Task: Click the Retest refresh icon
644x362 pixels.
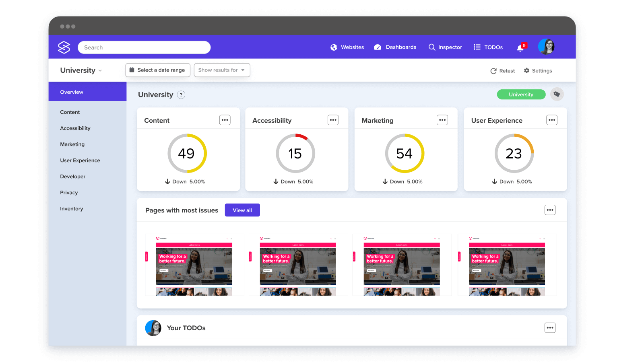Action: [x=493, y=71]
